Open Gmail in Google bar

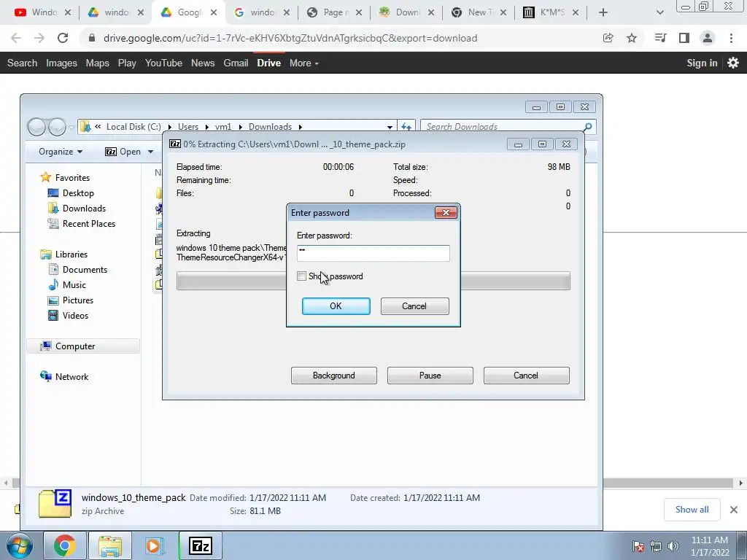pyautogui.click(x=236, y=63)
